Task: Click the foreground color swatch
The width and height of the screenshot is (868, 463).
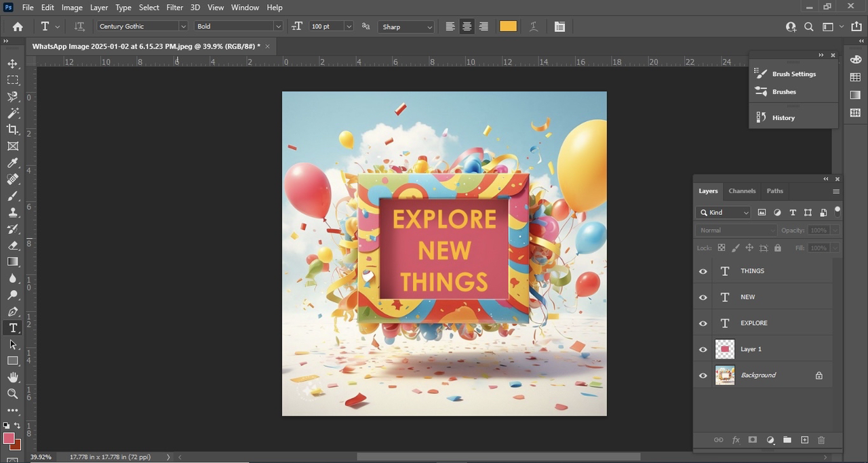Action: (9, 439)
